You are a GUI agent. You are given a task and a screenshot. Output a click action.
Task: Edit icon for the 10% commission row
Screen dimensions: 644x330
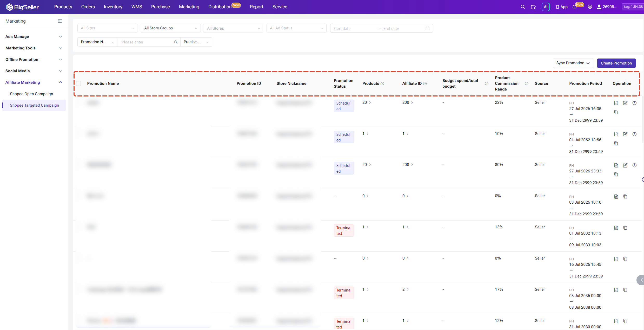pos(625,134)
